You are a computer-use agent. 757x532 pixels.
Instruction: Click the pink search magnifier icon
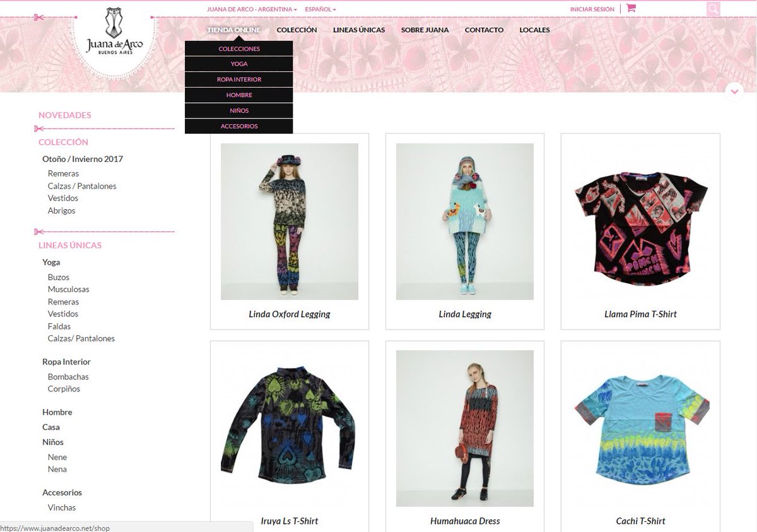point(713,8)
